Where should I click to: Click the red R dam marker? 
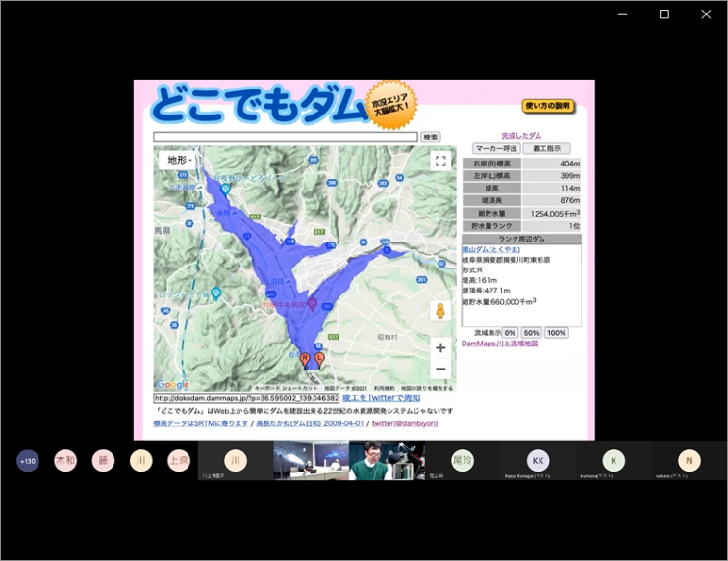click(x=306, y=359)
